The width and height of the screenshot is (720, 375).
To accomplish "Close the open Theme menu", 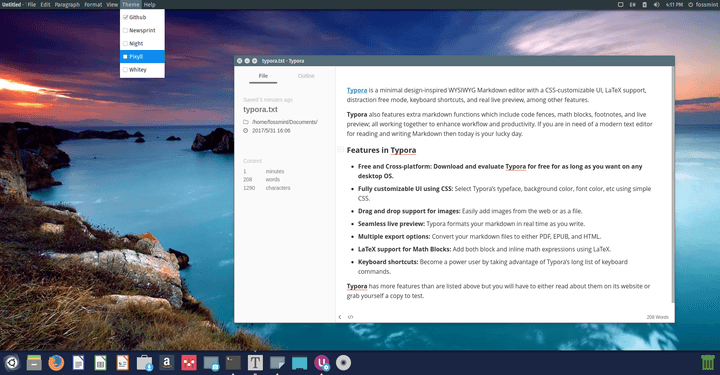I will [131, 5].
